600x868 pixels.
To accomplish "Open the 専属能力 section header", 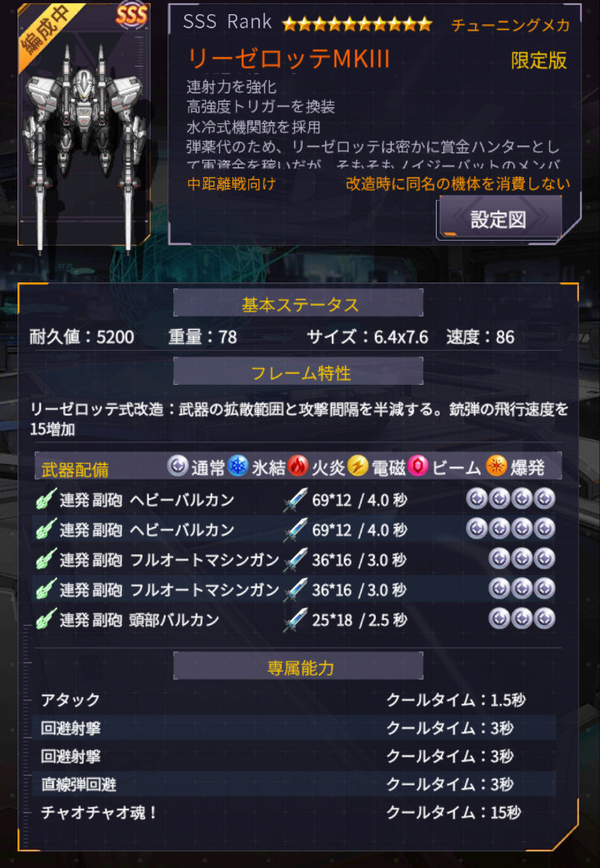I will coord(298,666).
